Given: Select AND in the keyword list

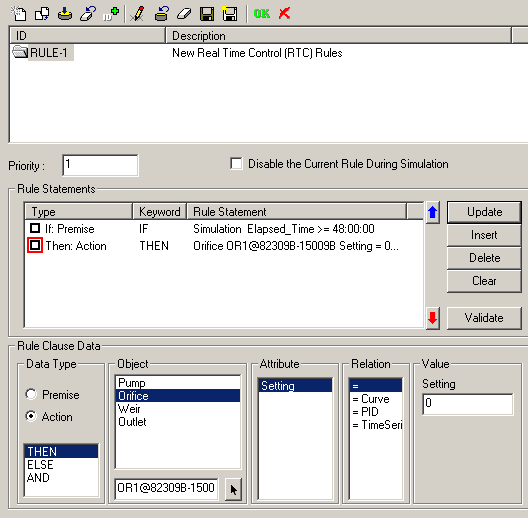Looking at the screenshot, I should [61, 478].
